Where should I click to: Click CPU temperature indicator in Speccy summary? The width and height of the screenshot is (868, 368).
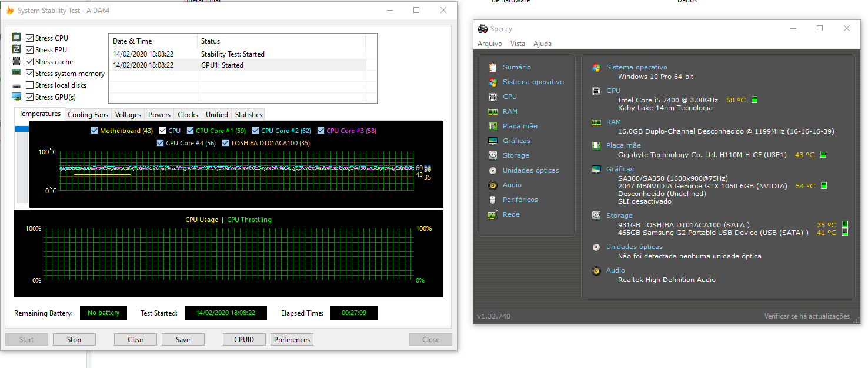pos(755,100)
